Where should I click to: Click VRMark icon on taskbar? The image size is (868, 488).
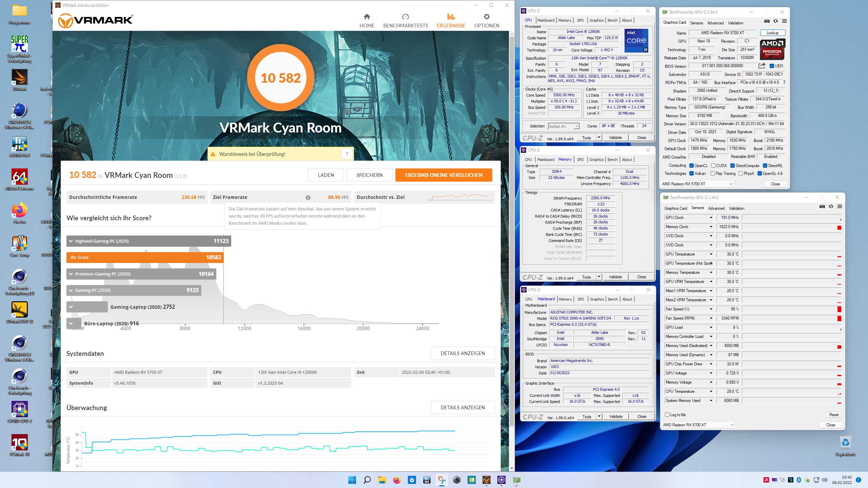(x=487, y=480)
